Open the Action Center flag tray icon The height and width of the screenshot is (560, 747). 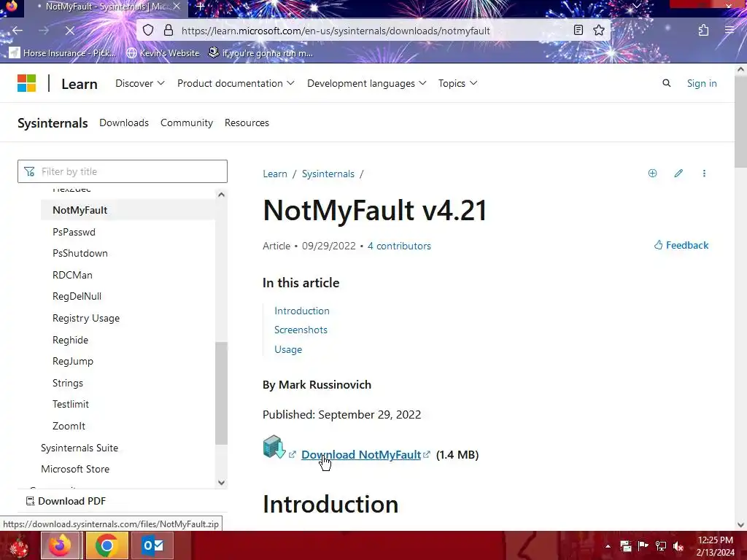coord(643,546)
